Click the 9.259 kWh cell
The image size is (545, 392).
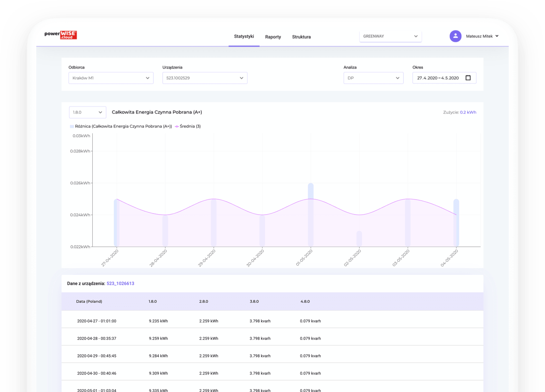tap(158, 338)
